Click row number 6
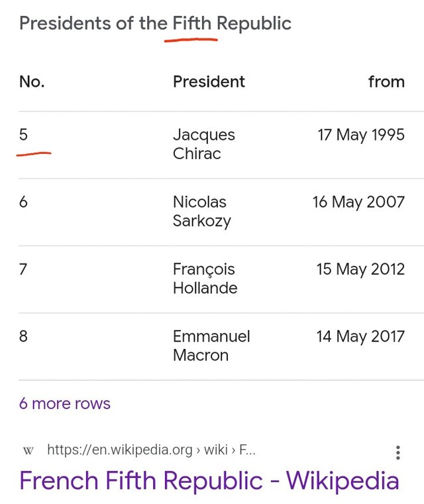This screenshot has height=504, width=424. pyautogui.click(x=23, y=202)
